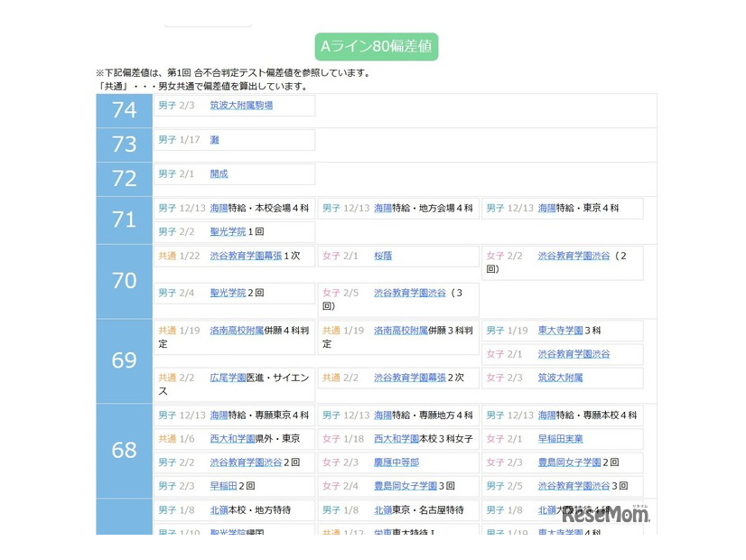
Task: Open 豊島岡女子学園 3回 link
Action: click(406, 486)
